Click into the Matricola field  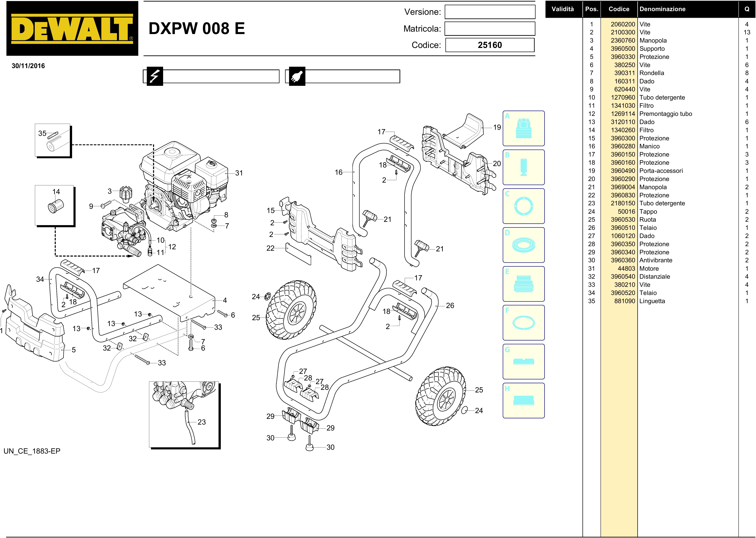[x=490, y=28]
